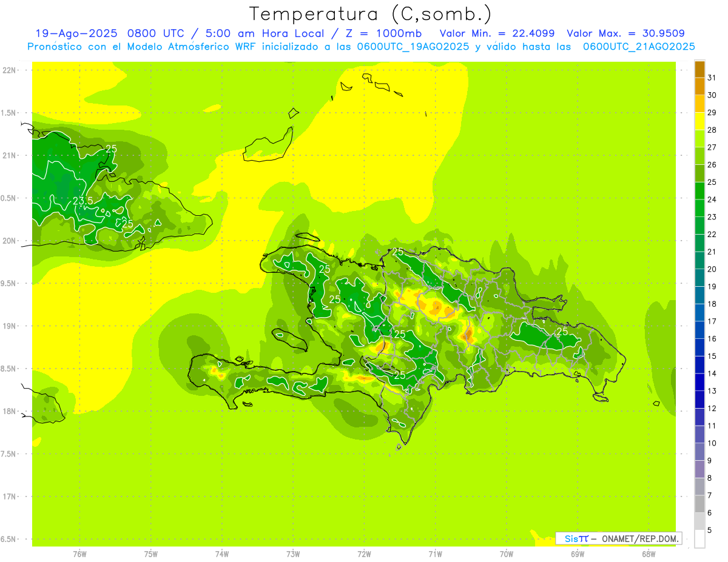This screenshot has width=728, height=562.
Task: Pick the dark orange colorbar segment above 31
Action: coord(699,69)
